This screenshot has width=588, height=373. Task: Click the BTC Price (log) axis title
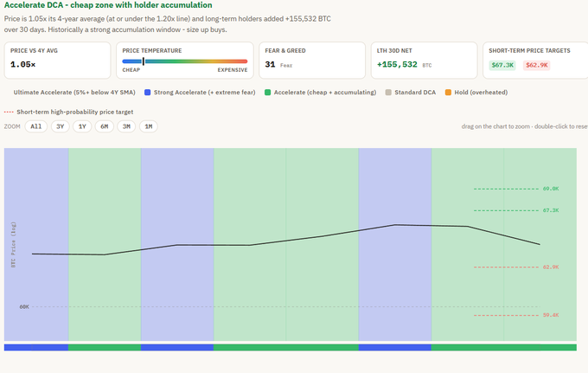13,245
